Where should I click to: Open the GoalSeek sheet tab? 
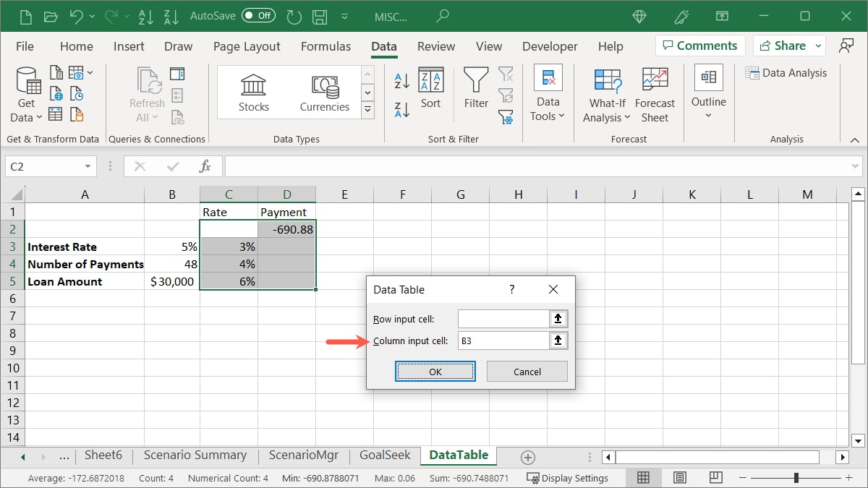point(384,455)
